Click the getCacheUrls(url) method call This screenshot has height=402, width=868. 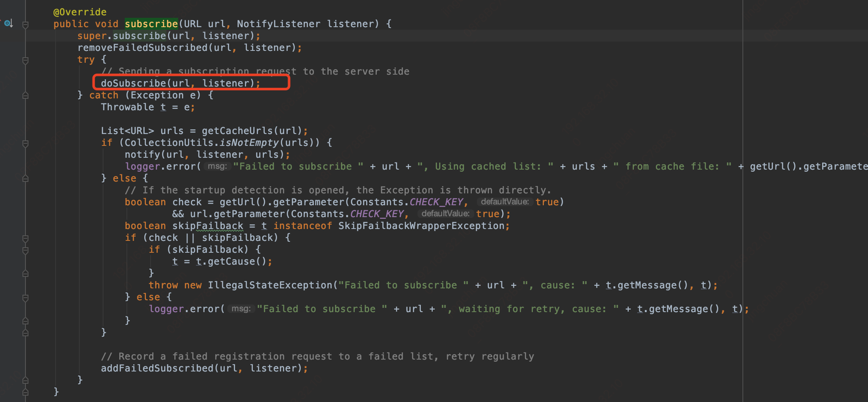click(x=252, y=131)
